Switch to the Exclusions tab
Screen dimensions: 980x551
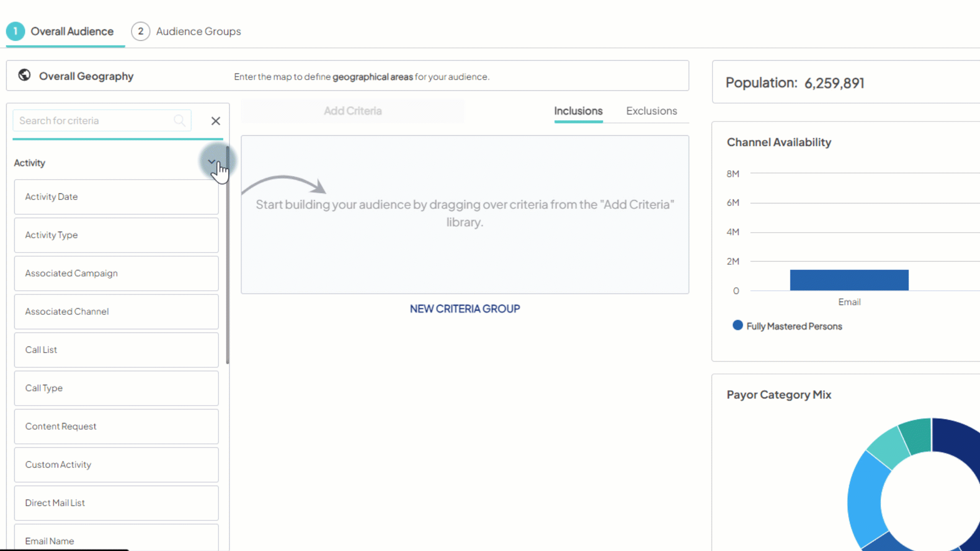[652, 111]
